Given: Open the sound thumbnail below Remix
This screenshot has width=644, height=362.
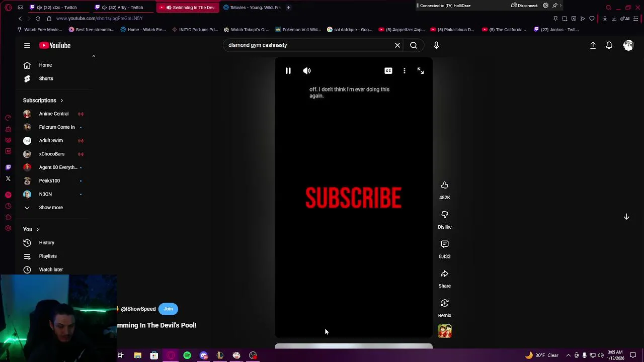Looking at the screenshot, I should click(x=445, y=331).
